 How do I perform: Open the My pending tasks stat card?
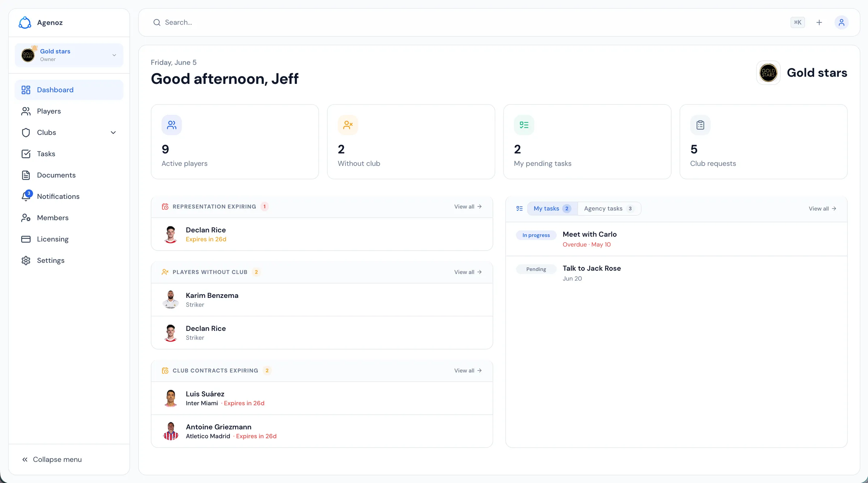pos(587,142)
